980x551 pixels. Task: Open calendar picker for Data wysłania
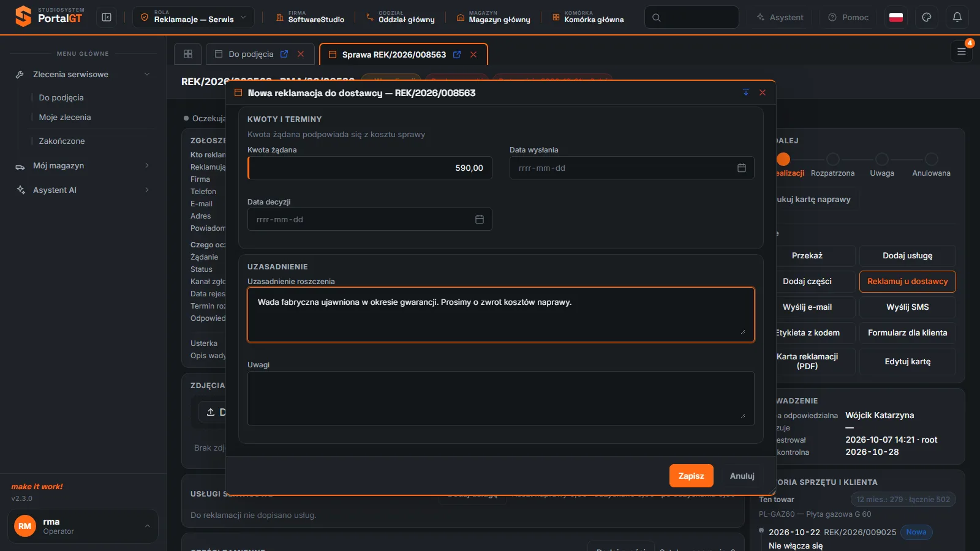[742, 168]
